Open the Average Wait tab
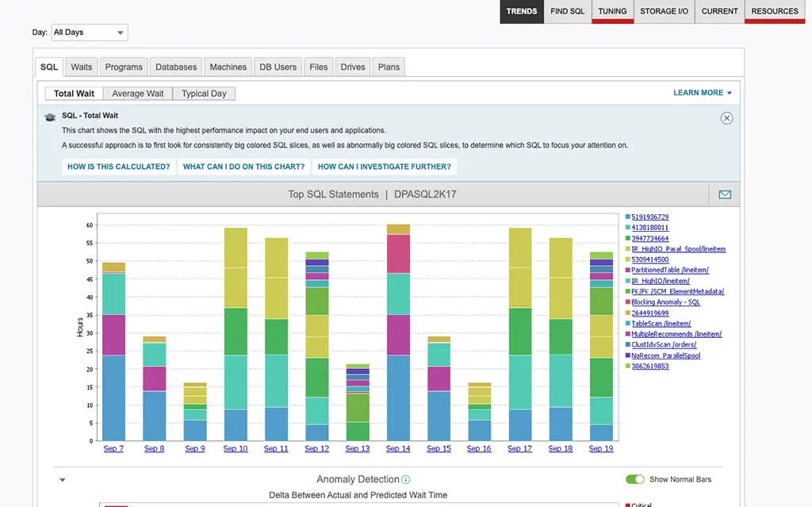This screenshot has height=507, width=812. [x=136, y=93]
